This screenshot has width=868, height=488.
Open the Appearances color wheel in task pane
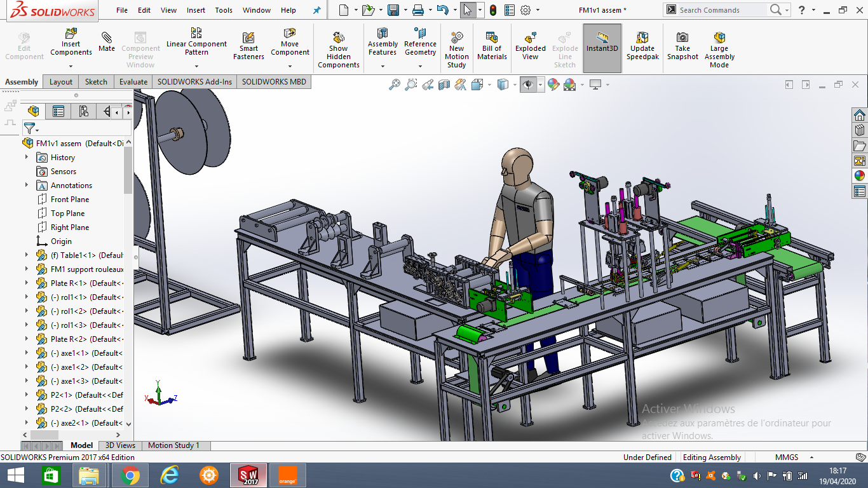click(859, 176)
